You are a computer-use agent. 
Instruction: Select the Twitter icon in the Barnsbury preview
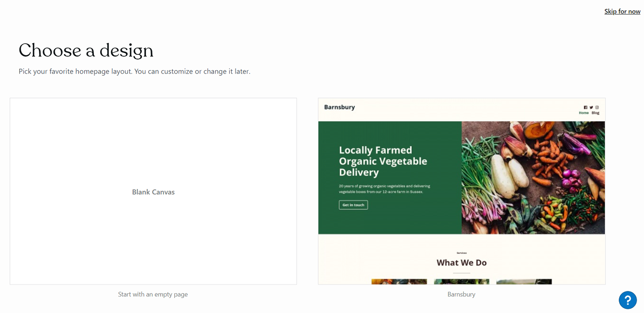click(591, 107)
